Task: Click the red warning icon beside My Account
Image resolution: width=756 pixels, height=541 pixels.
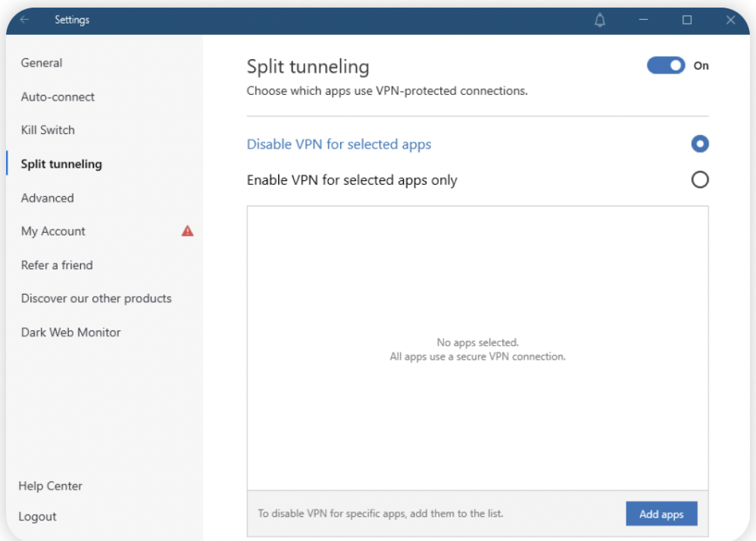Action: click(x=187, y=232)
